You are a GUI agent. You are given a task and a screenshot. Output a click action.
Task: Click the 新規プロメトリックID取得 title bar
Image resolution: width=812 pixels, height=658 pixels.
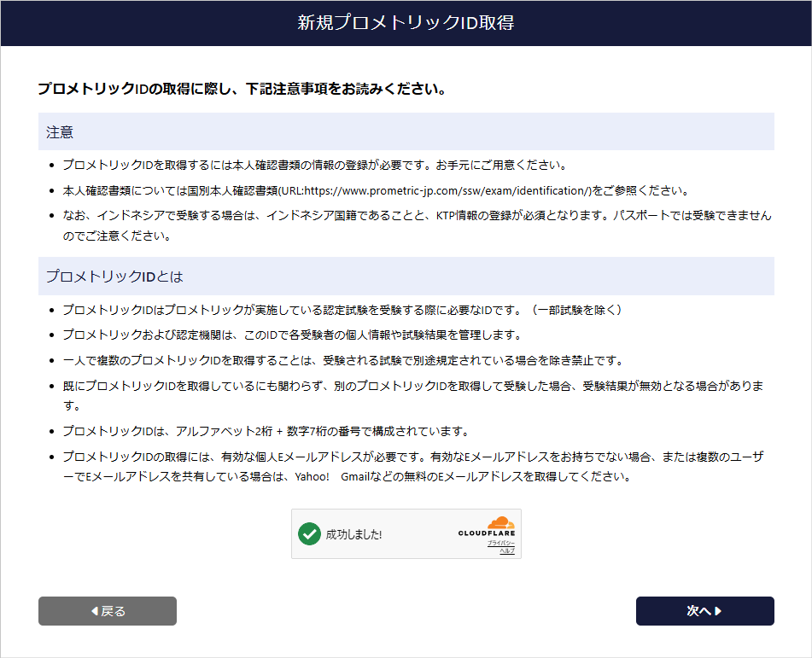(406, 24)
